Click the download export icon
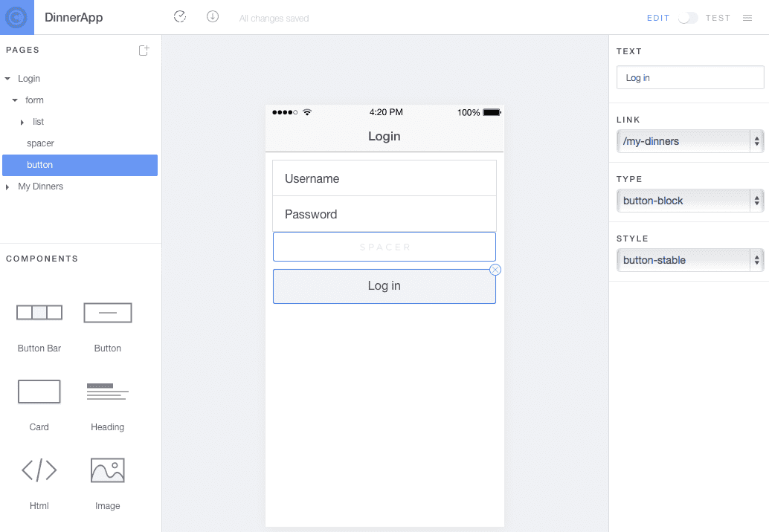Screen dimensions: 769x532 pos(213,16)
